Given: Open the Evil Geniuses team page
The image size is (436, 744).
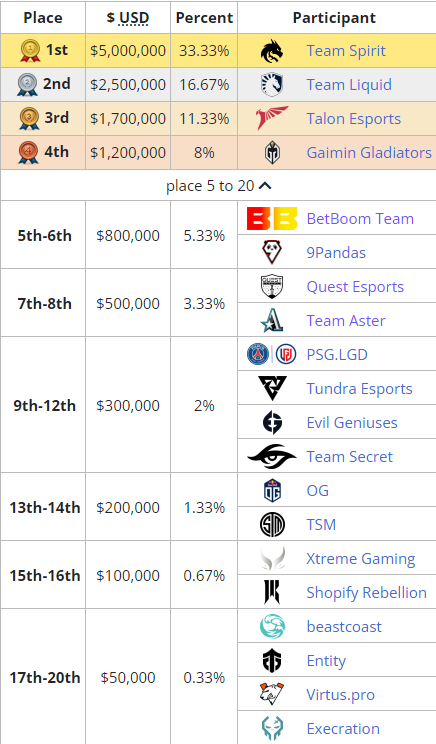Looking at the screenshot, I should coord(352,423).
